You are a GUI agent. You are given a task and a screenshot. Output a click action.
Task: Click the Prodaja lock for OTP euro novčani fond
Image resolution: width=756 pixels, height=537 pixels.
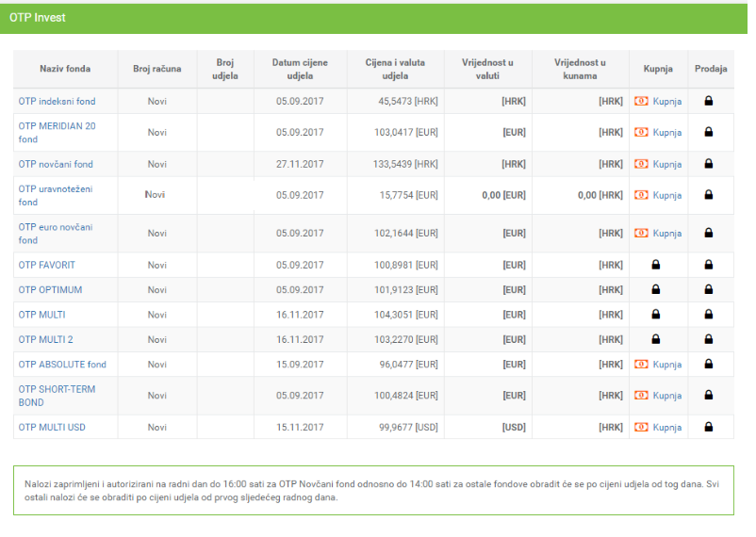tap(709, 233)
